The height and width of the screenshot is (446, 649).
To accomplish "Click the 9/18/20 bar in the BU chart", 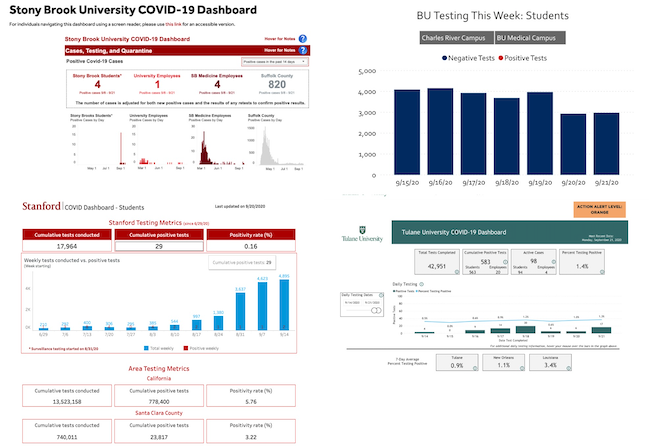I will (x=507, y=136).
